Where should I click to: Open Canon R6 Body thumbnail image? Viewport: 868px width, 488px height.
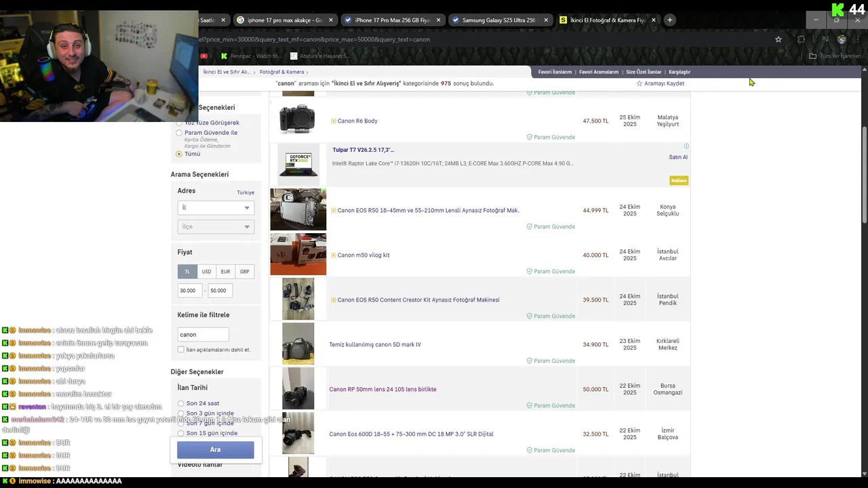point(297,119)
